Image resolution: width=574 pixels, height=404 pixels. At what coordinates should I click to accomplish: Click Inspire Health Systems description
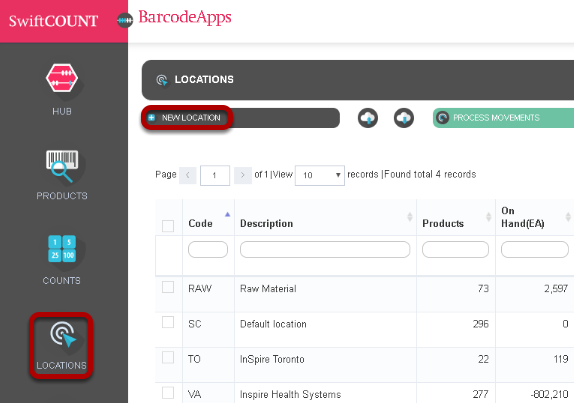[290, 394]
